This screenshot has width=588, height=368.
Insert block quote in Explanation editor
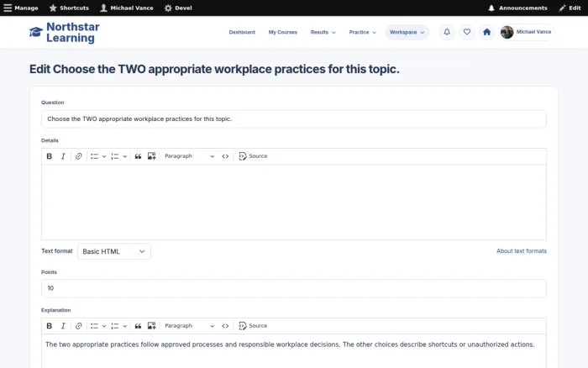point(138,326)
